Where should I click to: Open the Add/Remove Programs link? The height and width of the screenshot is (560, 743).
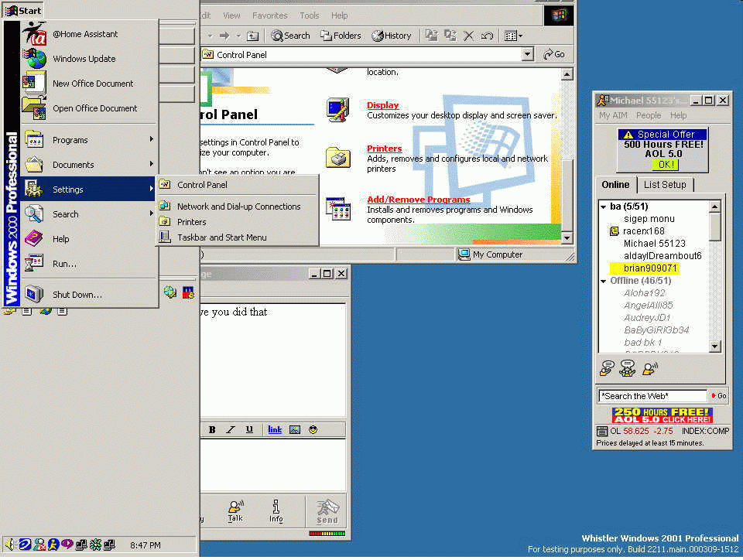(x=419, y=200)
